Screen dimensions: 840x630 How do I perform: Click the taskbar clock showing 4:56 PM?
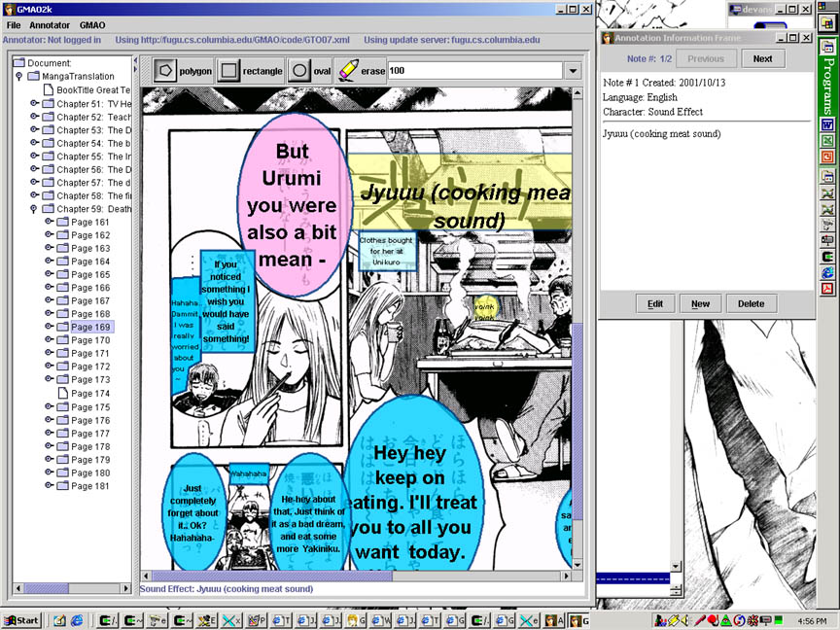(812, 621)
